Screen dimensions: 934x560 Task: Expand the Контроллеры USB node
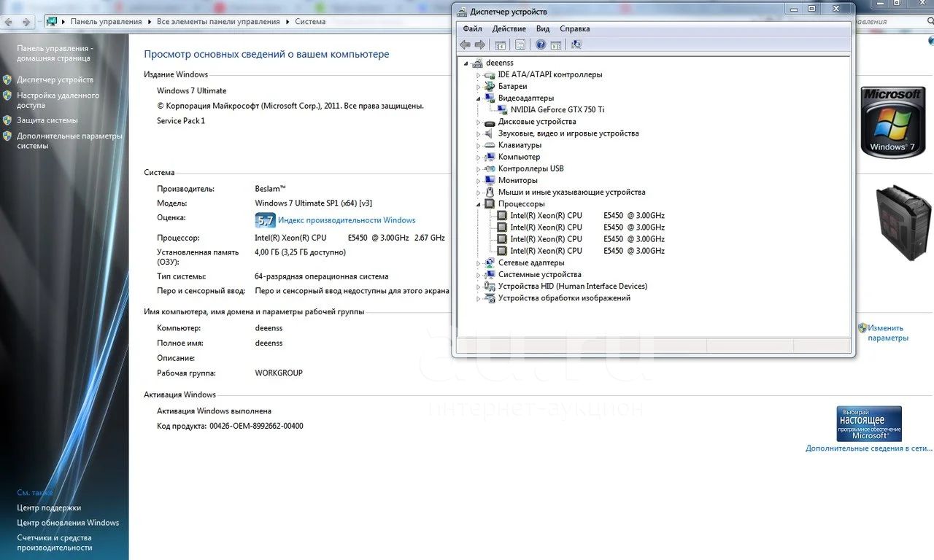point(479,169)
